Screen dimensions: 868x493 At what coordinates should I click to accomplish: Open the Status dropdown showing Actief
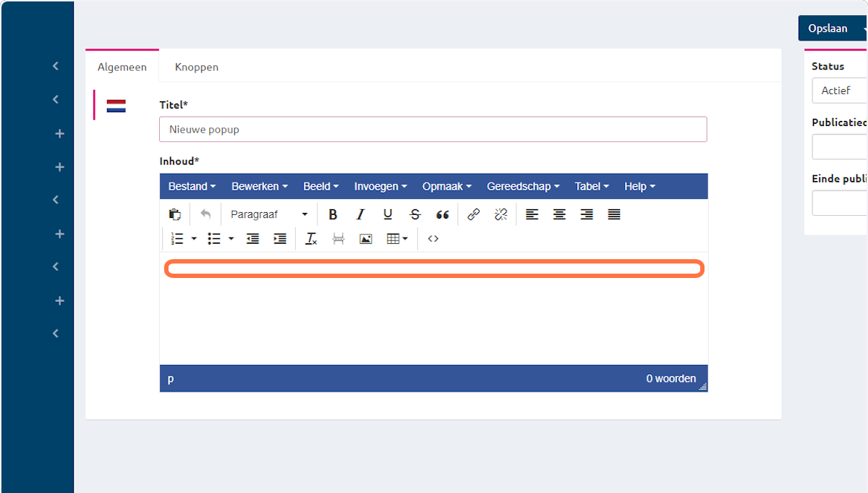click(839, 91)
